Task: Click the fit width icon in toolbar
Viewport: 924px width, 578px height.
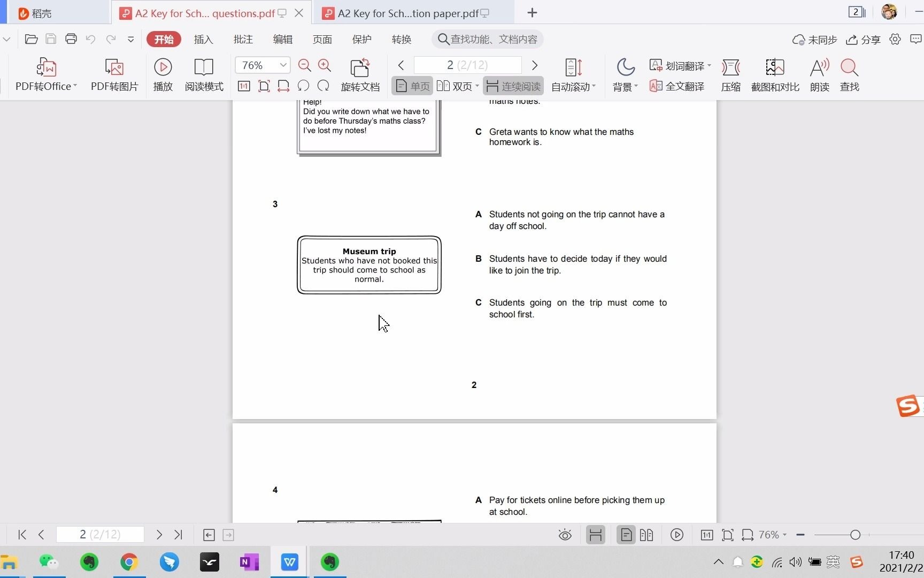Action: click(x=283, y=86)
